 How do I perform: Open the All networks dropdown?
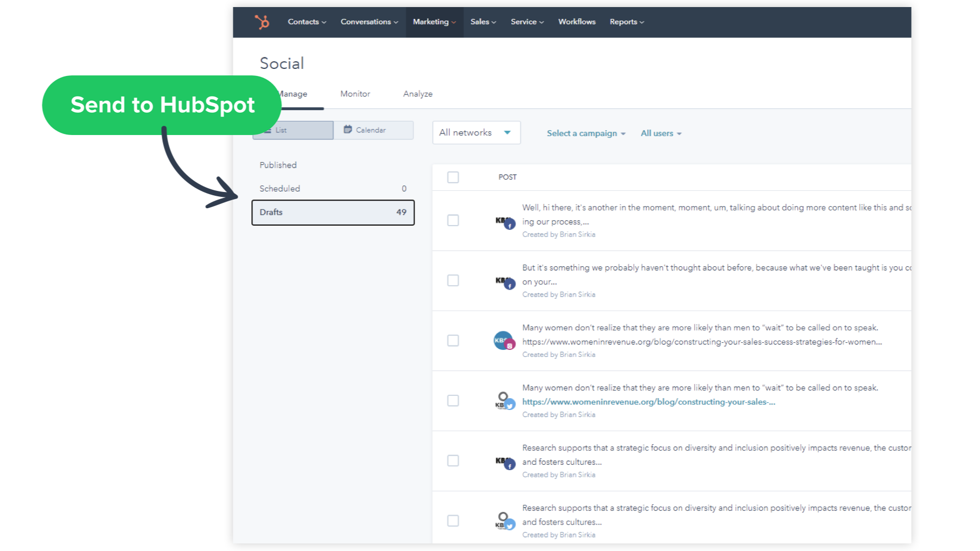476,132
